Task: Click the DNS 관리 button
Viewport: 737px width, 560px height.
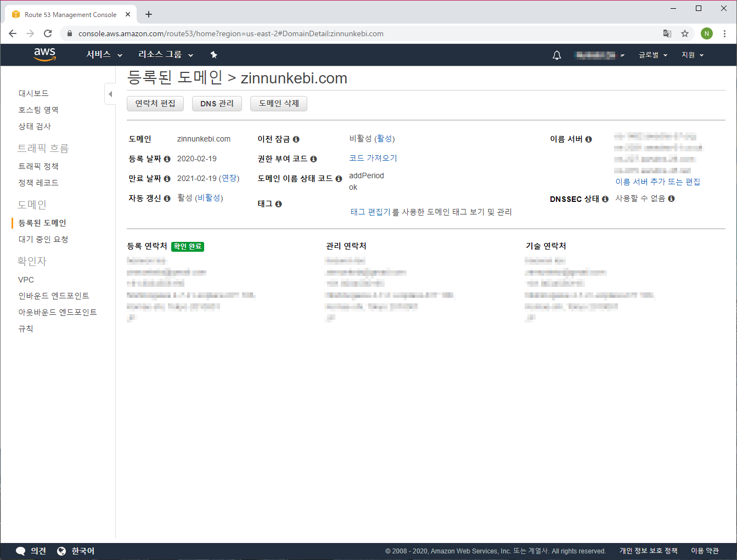Action: point(217,104)
